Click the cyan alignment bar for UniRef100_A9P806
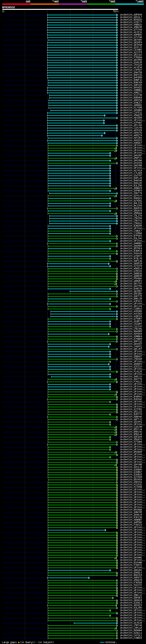 click(83, 15)
